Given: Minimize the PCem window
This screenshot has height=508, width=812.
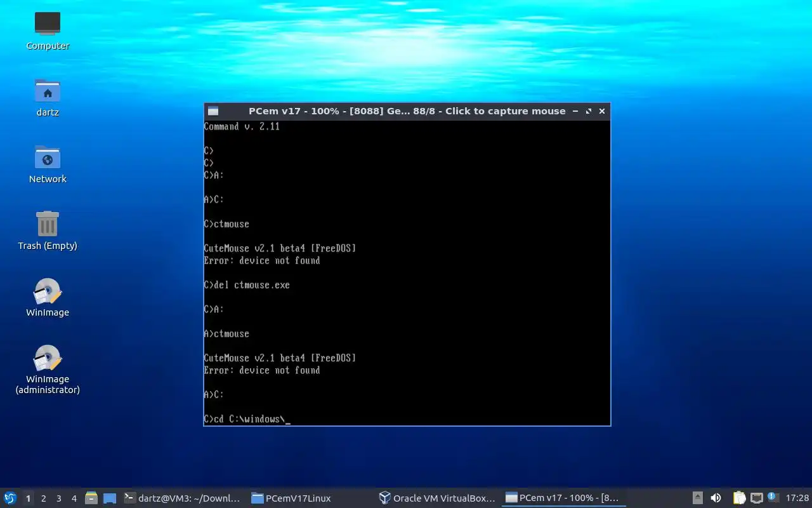Looking at the screenshot, I should [x=575, y=111].
